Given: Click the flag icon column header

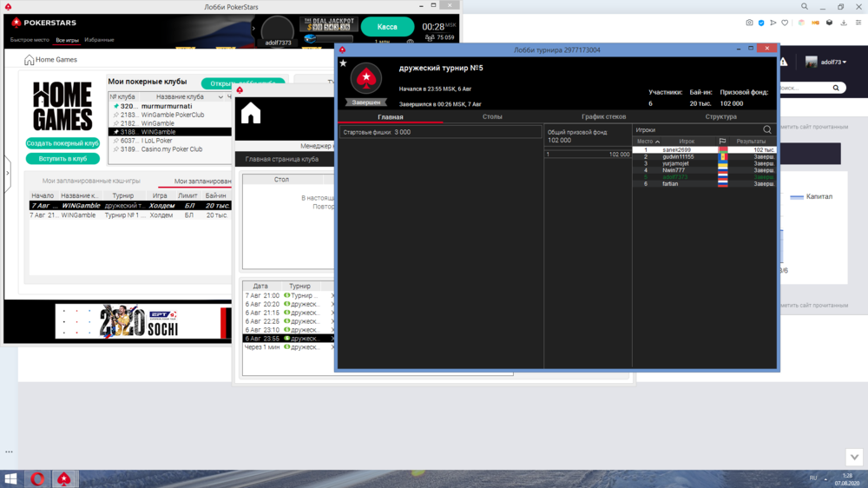Looking at the screenshot, I should pos(722,142).
